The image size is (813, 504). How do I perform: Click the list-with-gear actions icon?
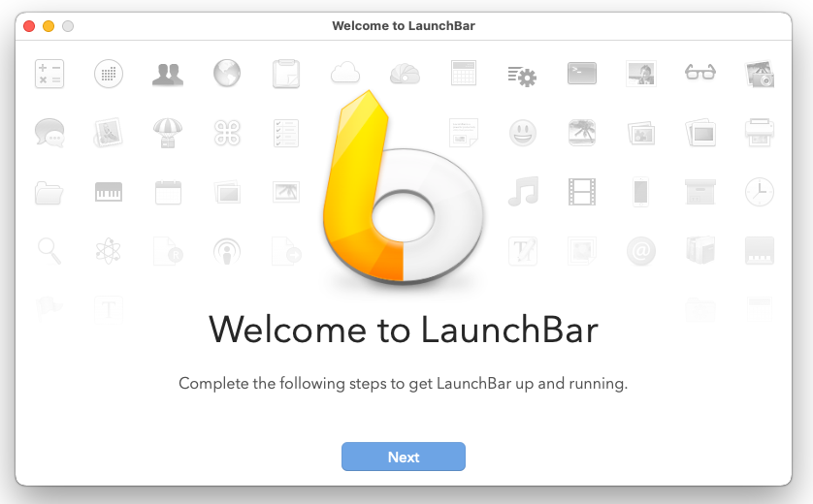coord(522,75)
